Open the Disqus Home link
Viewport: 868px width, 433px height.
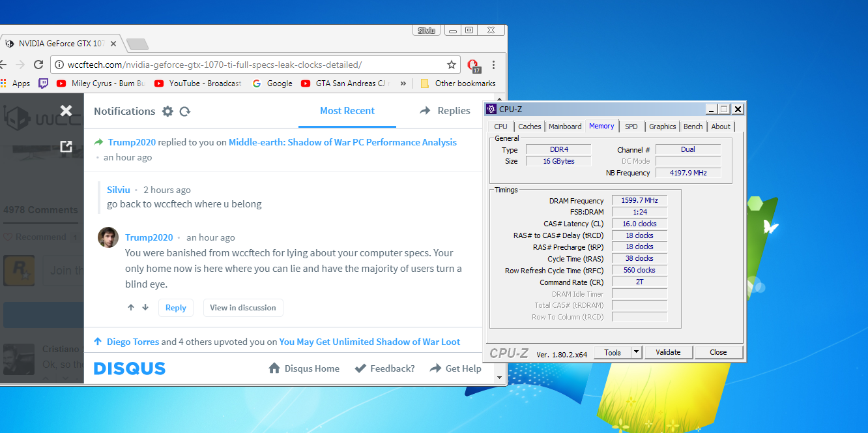[304, 368]
